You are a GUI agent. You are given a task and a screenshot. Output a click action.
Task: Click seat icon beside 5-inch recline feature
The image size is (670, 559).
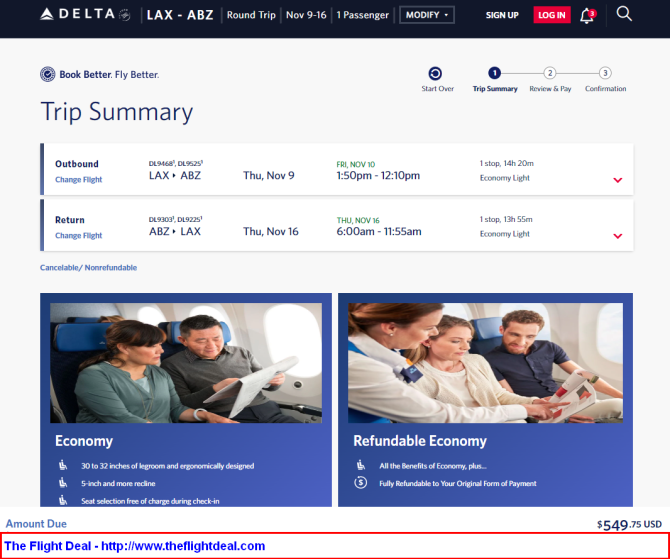63,483
